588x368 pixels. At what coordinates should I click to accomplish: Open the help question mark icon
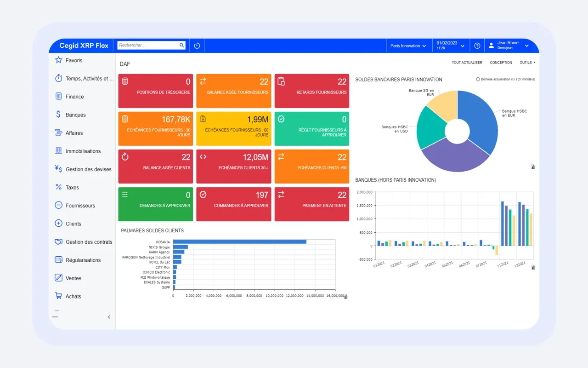click(477, 46)
